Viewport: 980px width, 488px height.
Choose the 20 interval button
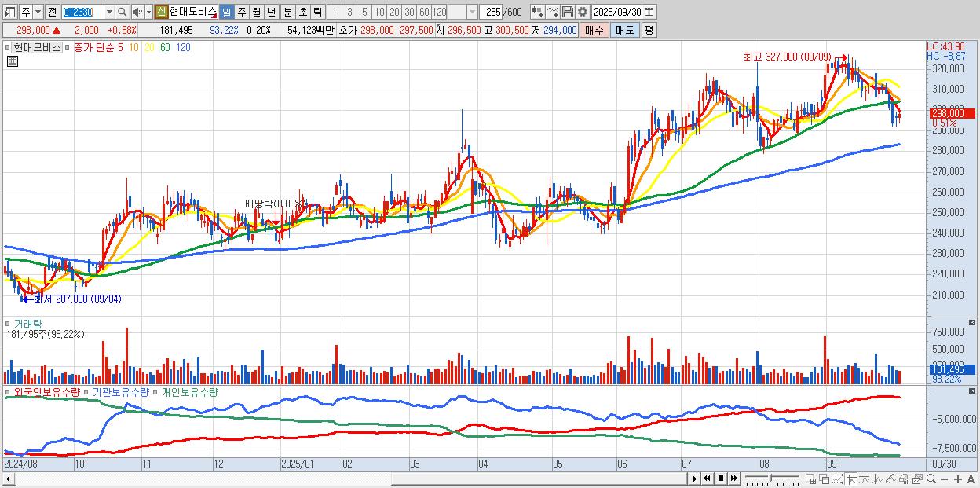[394, 12]
